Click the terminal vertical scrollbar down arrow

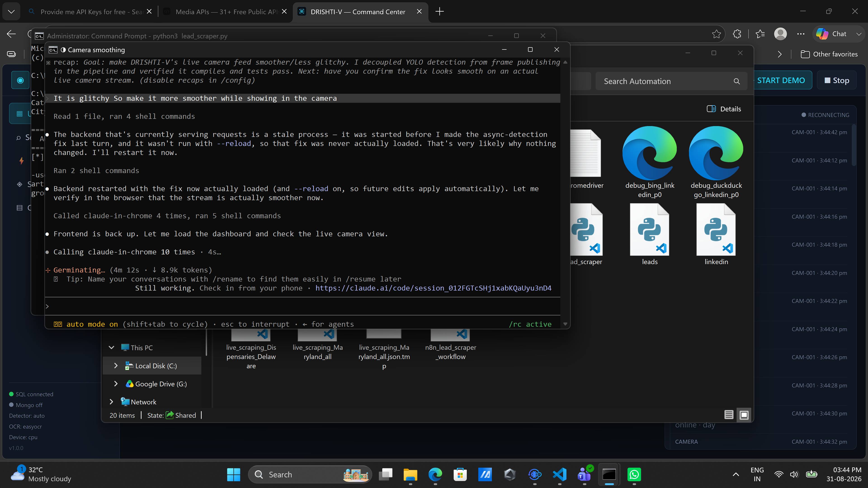(565, 324)
